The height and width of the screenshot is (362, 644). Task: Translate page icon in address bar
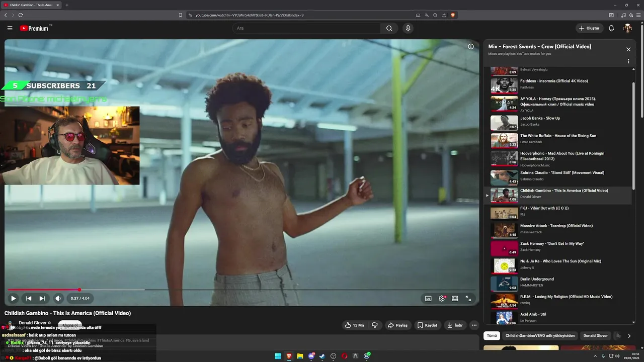[427, 15]
